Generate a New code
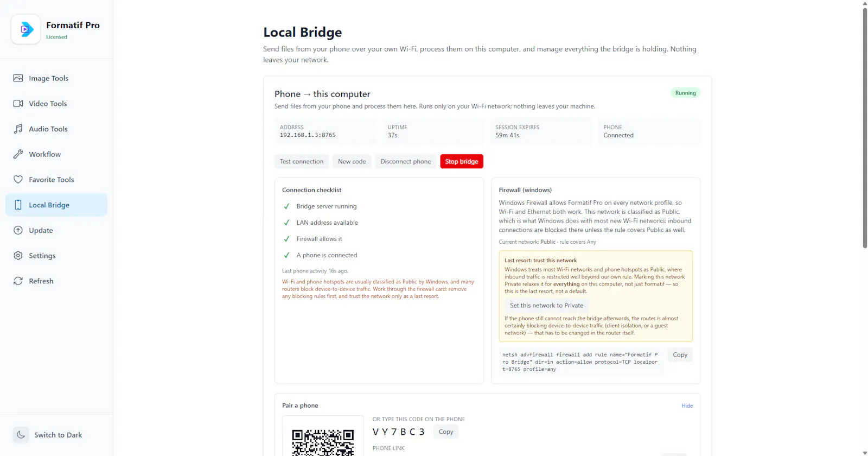 (352, 161)
